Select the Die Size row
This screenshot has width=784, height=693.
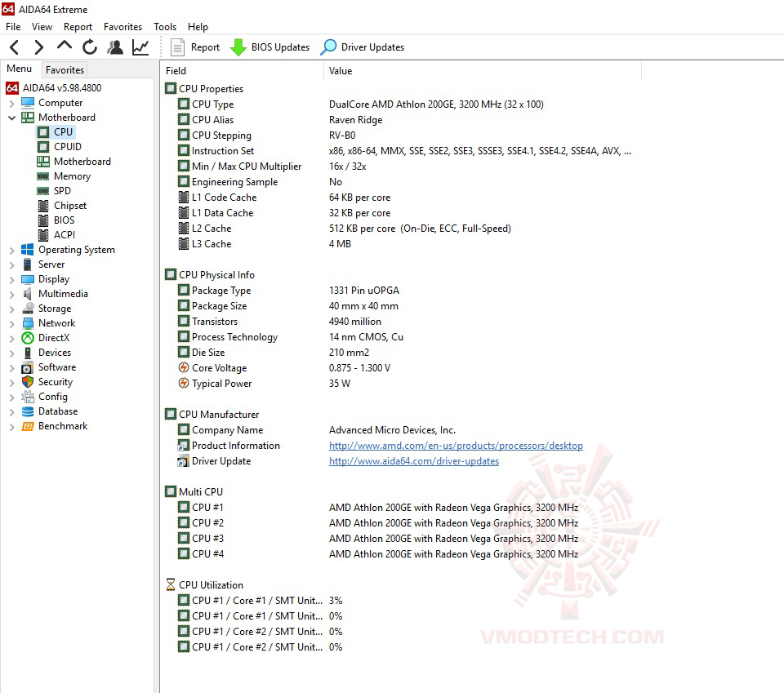pos(274,353)
